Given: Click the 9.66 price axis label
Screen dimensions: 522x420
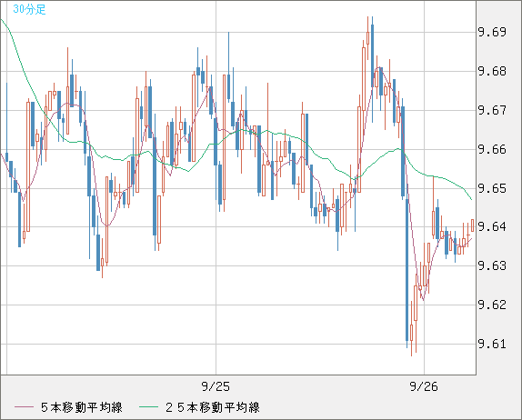Looking at the screenshot, I should (x=492, y=149).
